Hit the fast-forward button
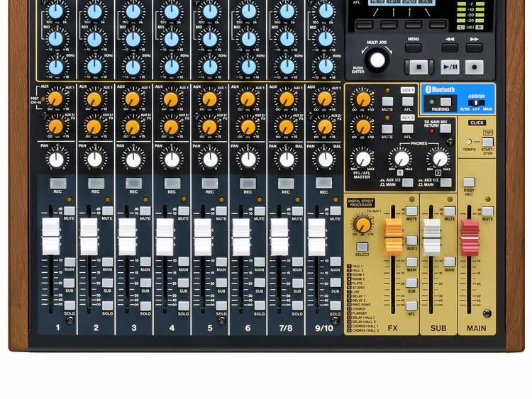 point(474,47)
